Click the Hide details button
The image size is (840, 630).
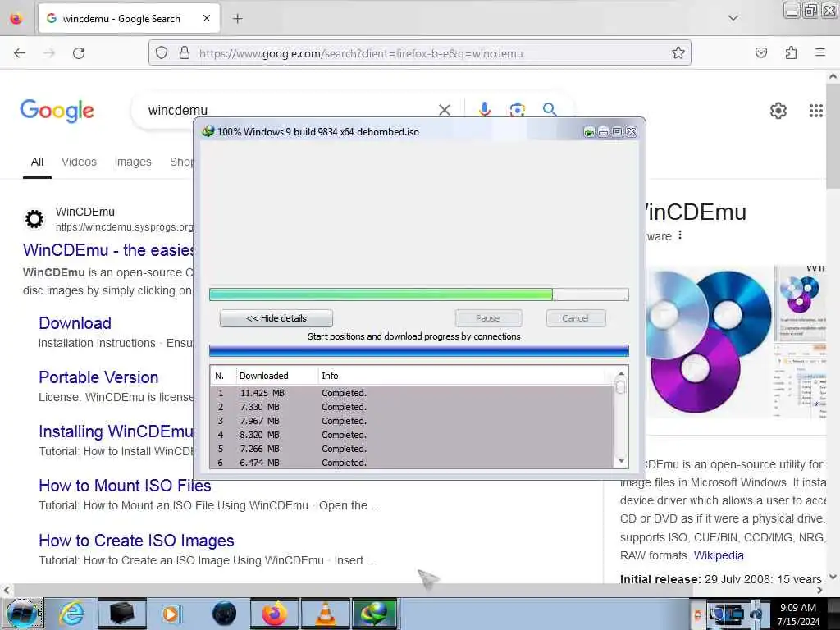pyautogui.click(x=276, y=318)
